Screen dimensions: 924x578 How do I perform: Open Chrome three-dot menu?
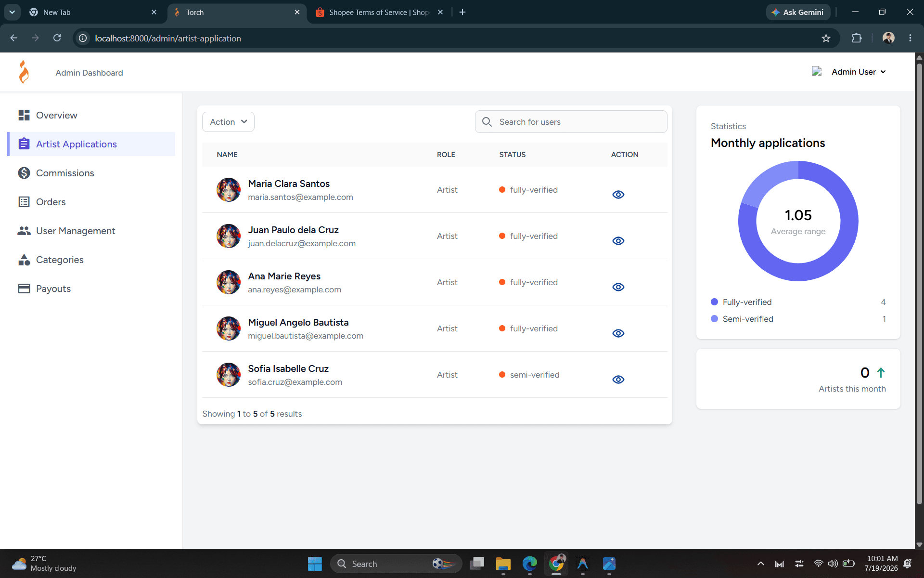[x=910, y=38]
